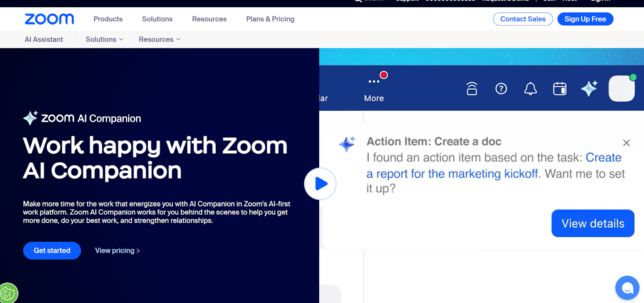Click the Zoom AI Companion sparkle logo

click(31, 118)
